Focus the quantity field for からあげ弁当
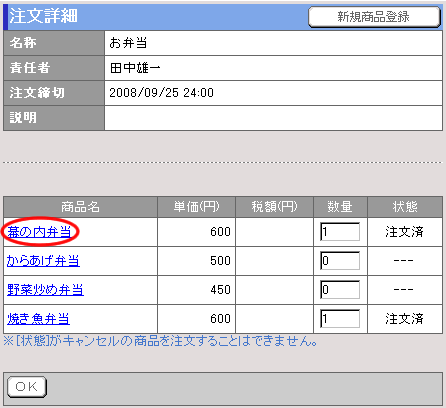446x408 pixels. [340, 261]
